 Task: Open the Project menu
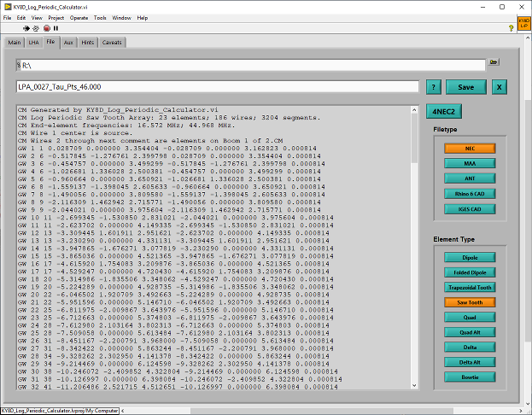tap(56, 18)
